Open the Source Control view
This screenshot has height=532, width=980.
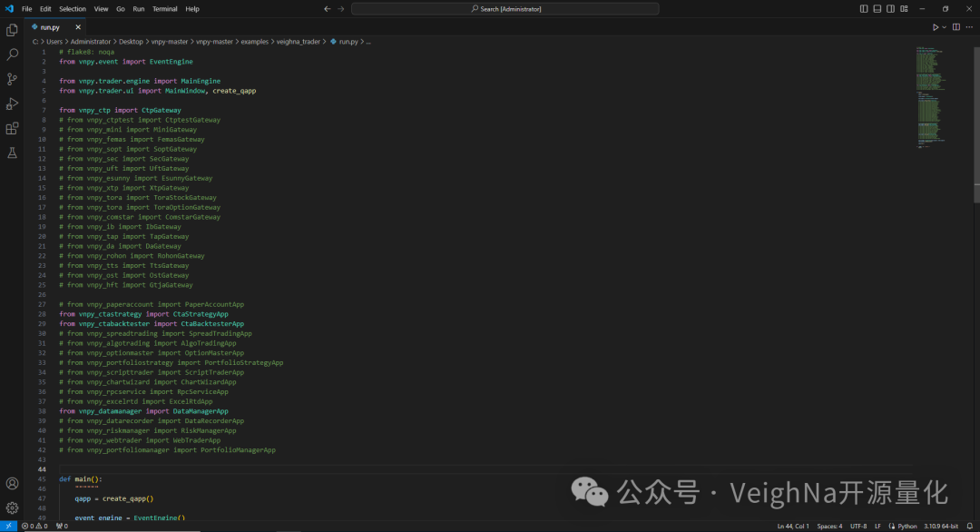(x=12, y=79)
